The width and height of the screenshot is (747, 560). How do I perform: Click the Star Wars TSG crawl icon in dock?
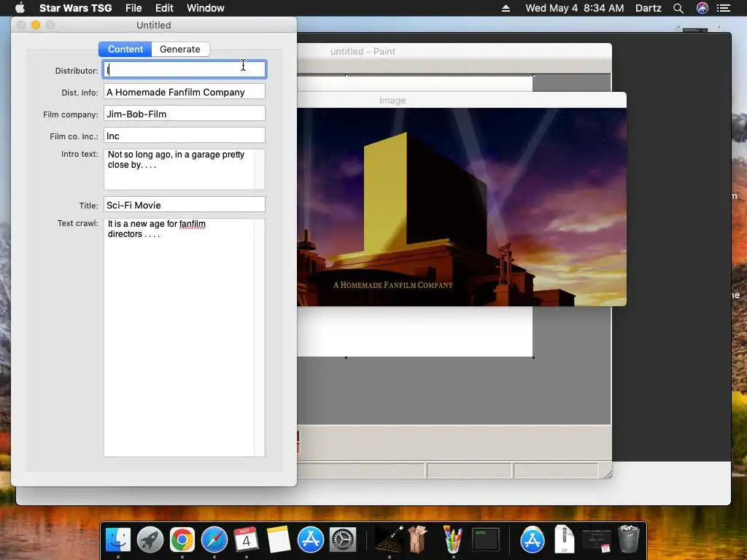pyautogui.click(x=390, y=540)
